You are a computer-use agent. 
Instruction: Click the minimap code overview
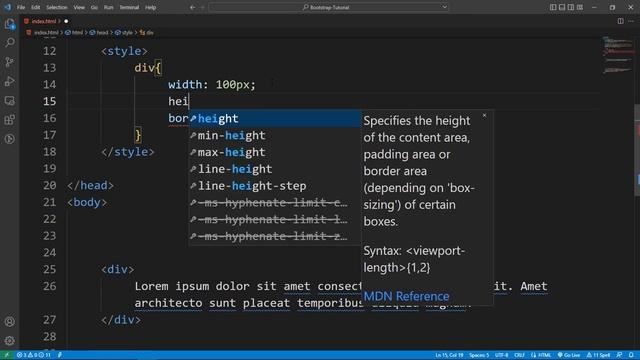coord(618,55)
